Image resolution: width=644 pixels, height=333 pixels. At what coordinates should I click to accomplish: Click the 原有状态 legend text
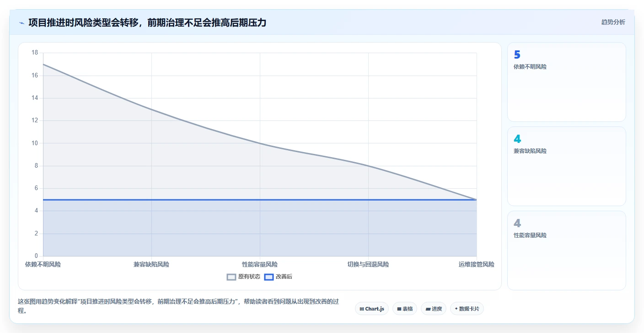tap(249, 277)
